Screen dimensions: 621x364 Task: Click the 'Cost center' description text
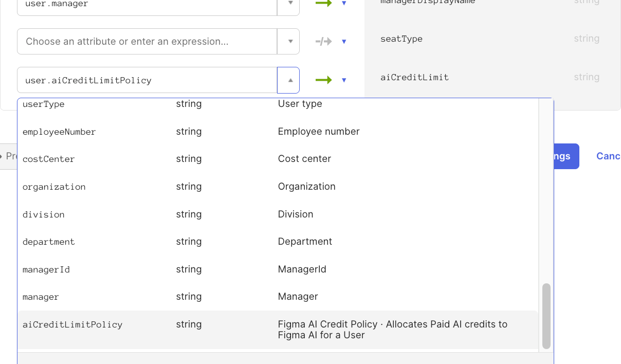click(304, 159)
